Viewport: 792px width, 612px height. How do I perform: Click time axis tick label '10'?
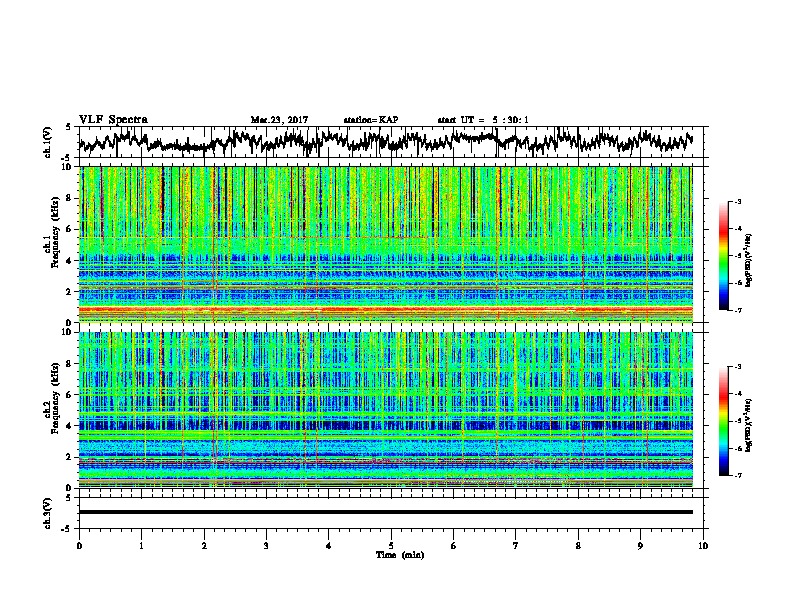[703, 545]
